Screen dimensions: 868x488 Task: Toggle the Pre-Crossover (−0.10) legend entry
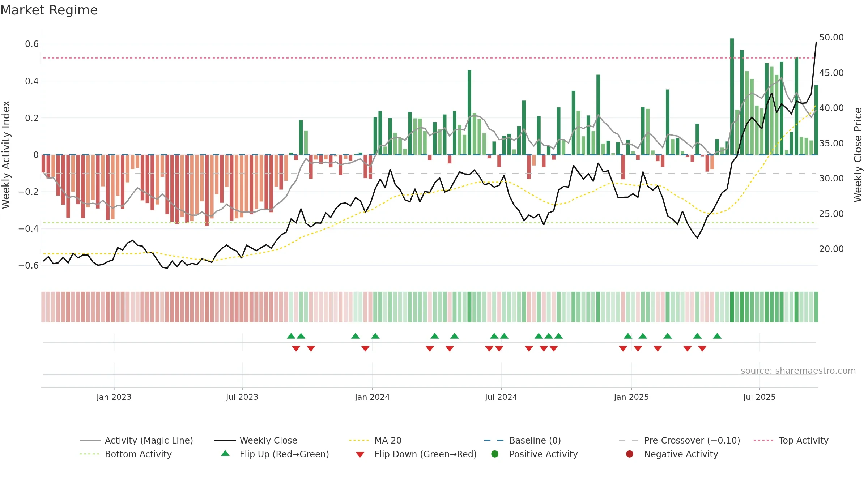click(679, 440)
